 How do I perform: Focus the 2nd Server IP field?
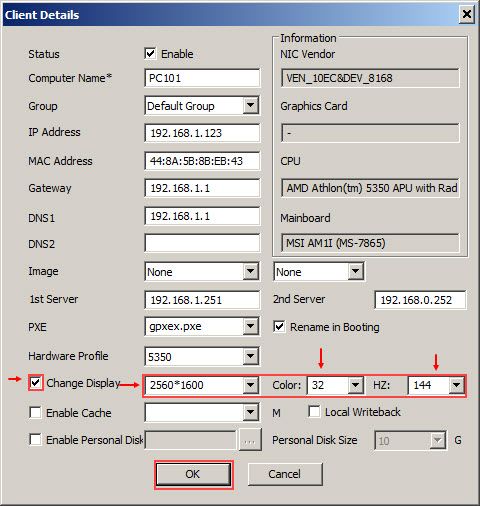(x=420, y=300)
